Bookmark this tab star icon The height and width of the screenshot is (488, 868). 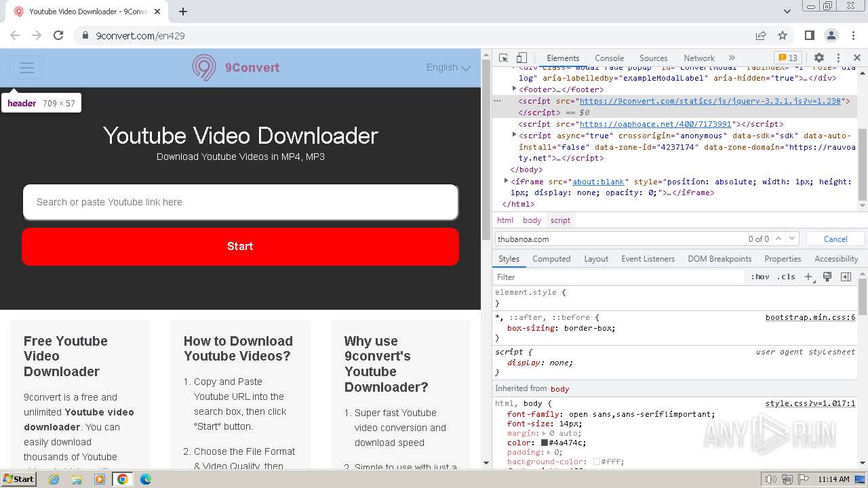783,35
